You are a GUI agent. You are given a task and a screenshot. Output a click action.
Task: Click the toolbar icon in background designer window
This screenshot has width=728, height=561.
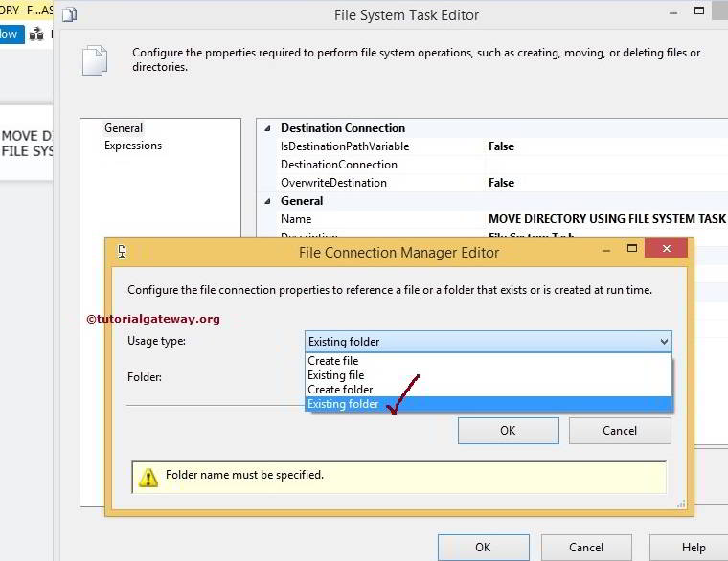tap(36, 34)
